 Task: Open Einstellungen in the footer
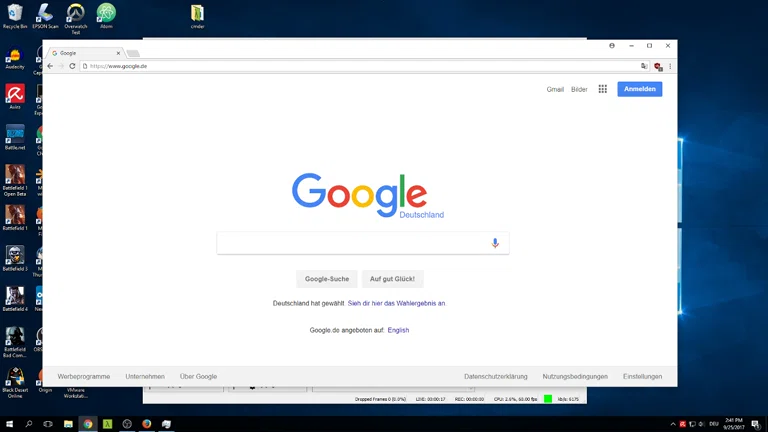pyautogui.click(x=643, y=376)
